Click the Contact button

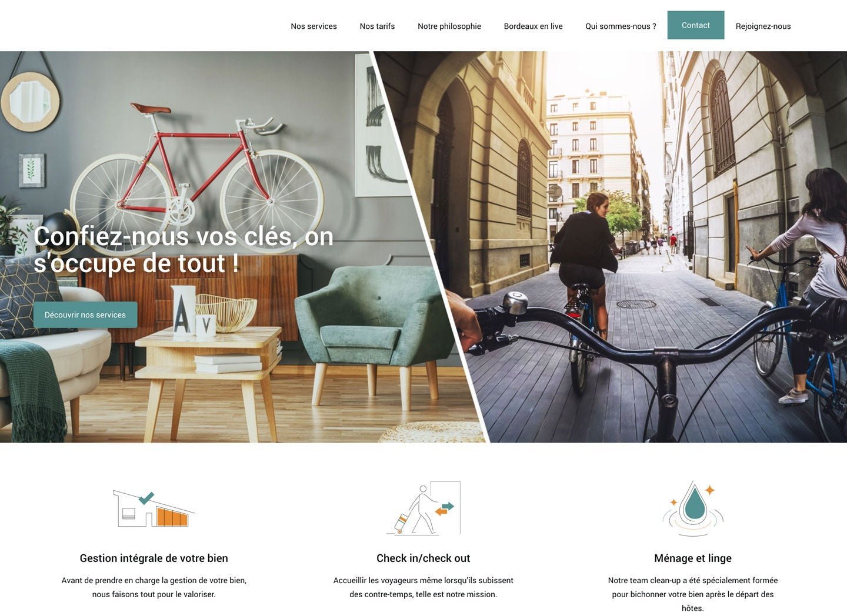pyautogui.click(x=696, y=25)
